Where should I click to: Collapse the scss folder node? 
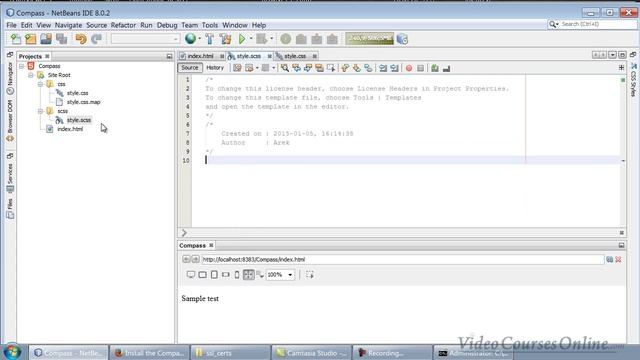40,111
